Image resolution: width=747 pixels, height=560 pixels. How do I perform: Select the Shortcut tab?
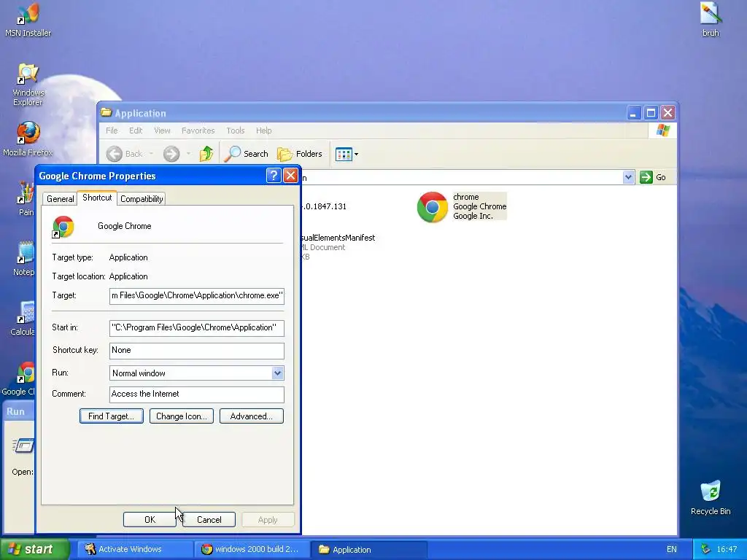click(97, 198)
